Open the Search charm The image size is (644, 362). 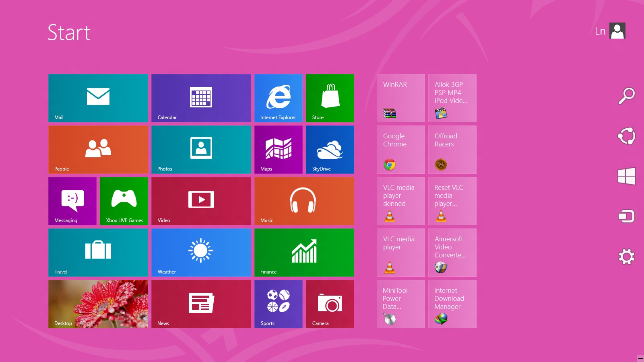[x=627, y=96]
